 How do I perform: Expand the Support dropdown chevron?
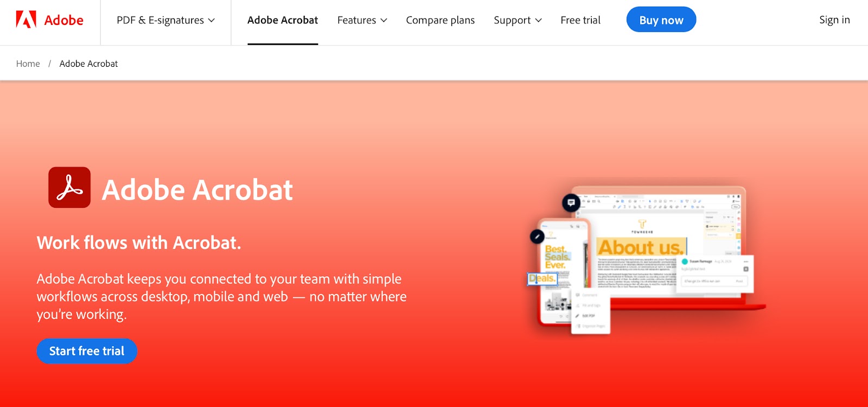coord(538,20)
